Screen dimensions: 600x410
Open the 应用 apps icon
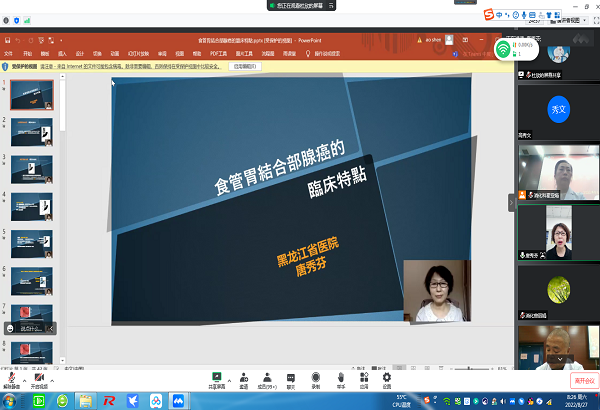364,377
